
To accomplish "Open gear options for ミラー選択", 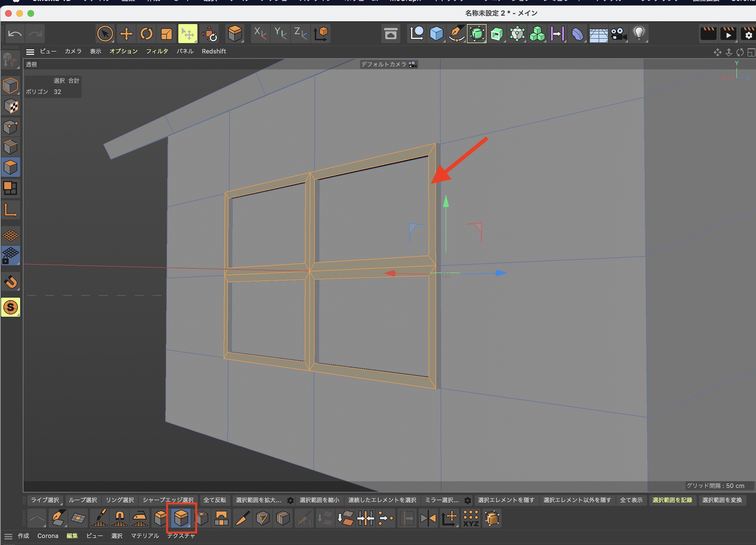I will 468,500.
